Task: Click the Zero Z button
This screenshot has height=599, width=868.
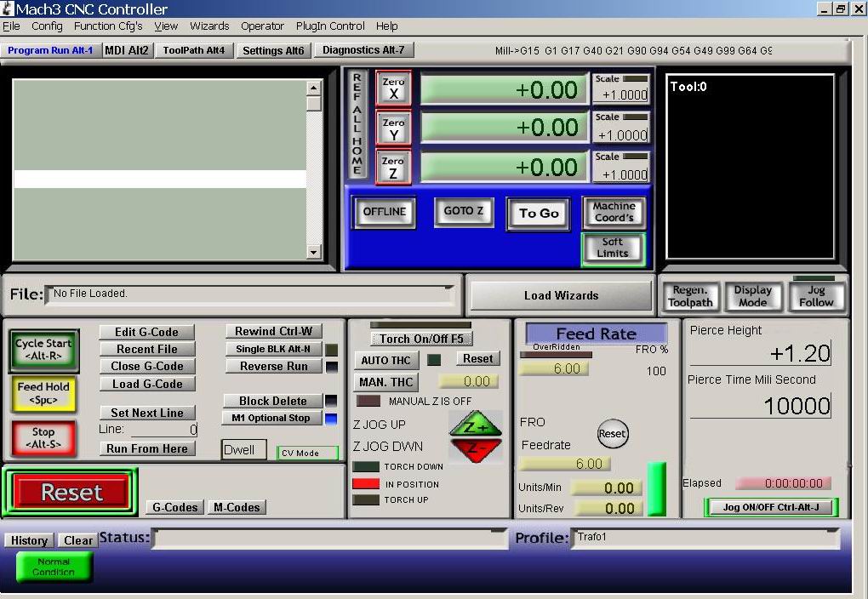Action: click(393, 167)
